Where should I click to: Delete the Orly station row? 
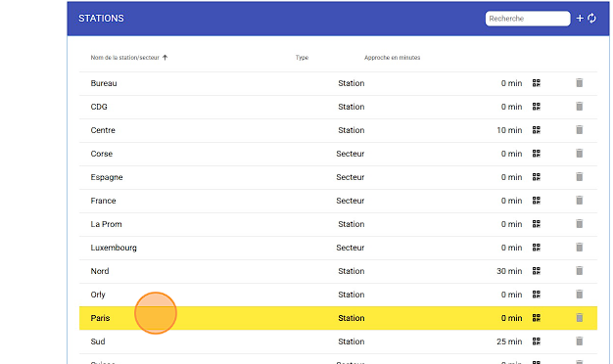tap(580, 295)
